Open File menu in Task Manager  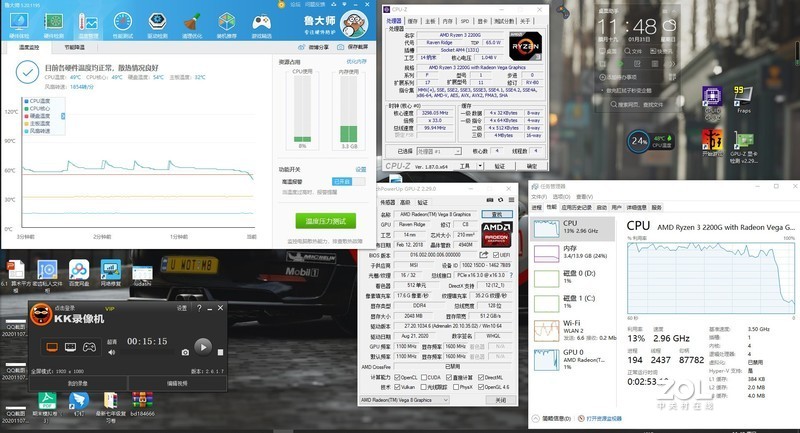(539, 196)
